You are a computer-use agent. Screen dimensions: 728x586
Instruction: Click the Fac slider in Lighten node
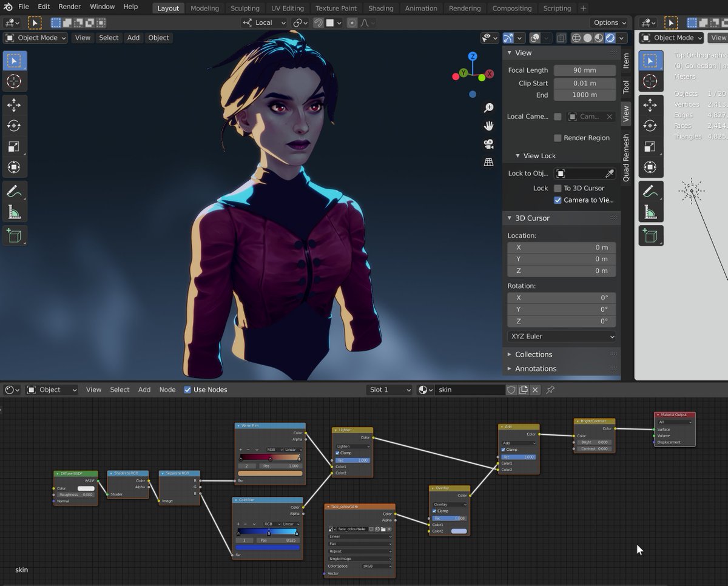pyautogui.click(x=352, y=460)
